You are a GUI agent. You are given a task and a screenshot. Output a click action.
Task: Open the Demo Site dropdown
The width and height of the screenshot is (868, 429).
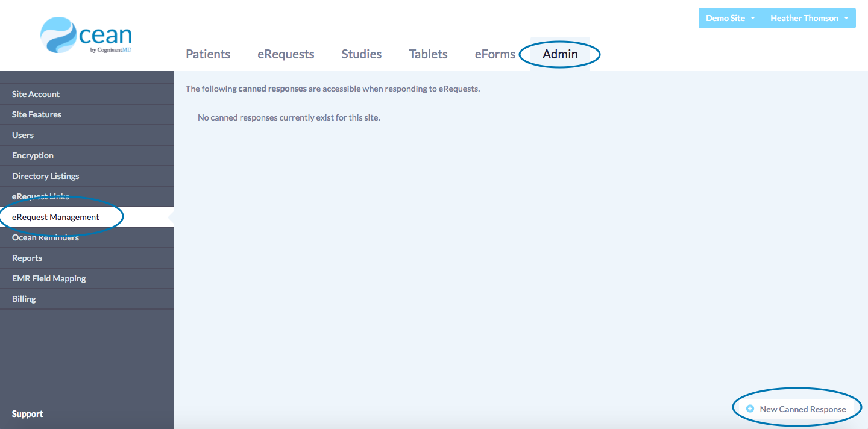point(730,18)
